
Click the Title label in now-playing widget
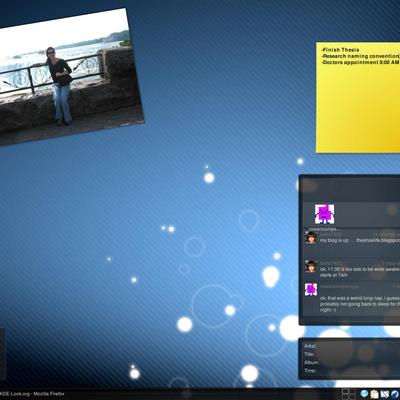click(x=309, y=354)
